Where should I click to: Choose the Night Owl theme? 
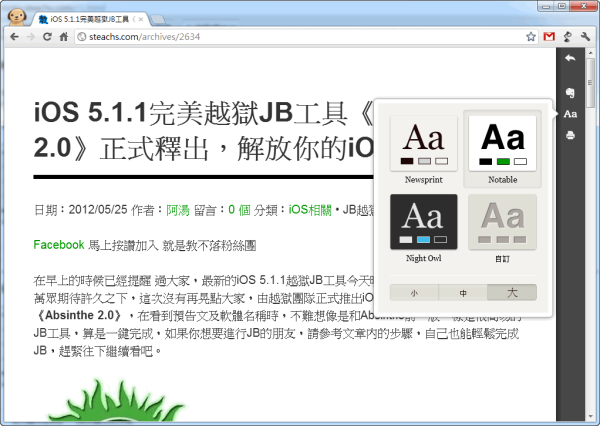pyautogui.click(x=424, y=229)
